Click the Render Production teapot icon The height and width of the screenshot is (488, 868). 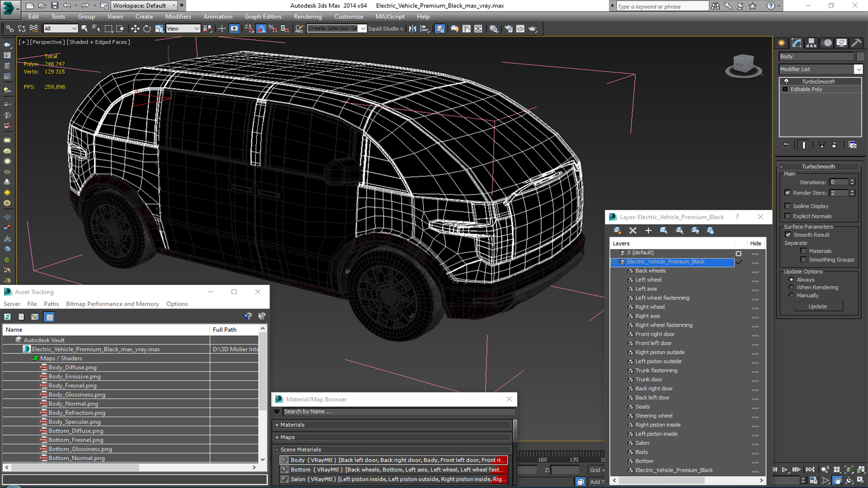point(533,28)
